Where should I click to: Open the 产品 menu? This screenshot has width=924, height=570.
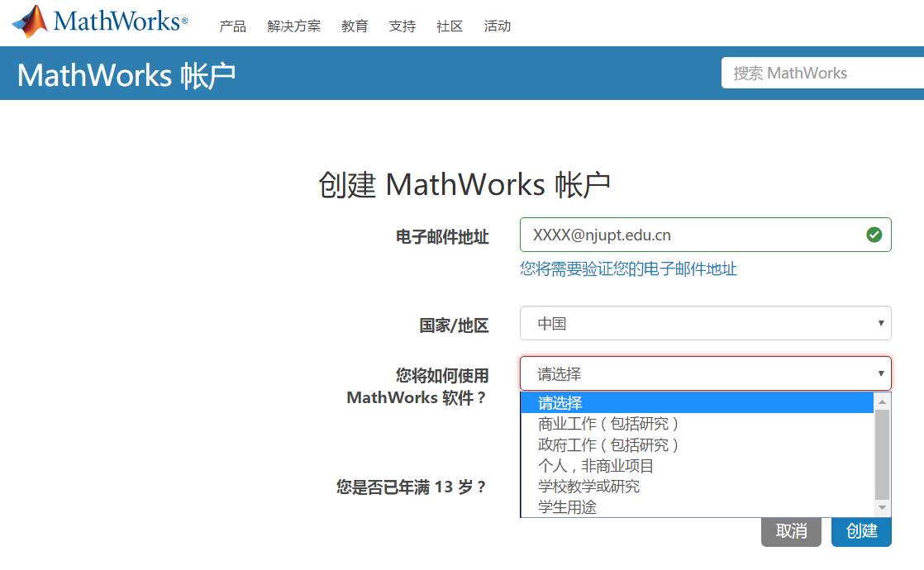pyautogui.click(x=233, y=26)
